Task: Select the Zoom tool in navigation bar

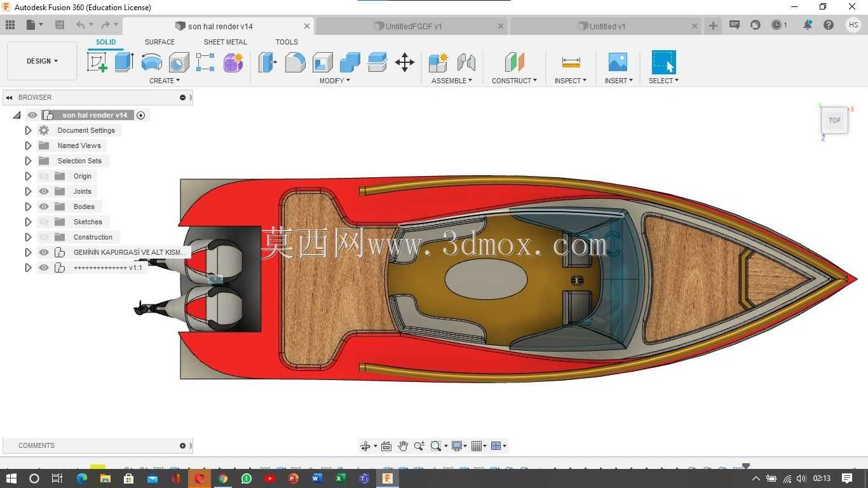Action: tap(419, 446)
